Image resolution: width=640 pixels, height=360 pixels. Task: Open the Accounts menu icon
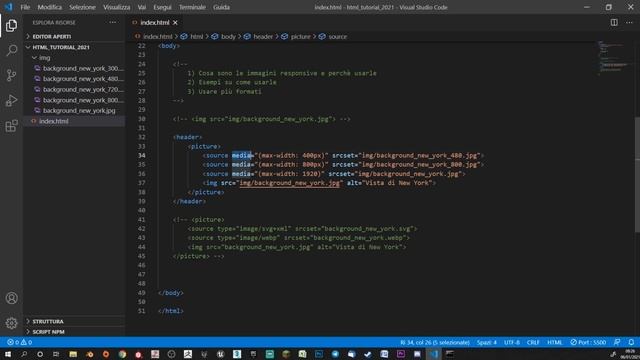(x=11, y=298)
